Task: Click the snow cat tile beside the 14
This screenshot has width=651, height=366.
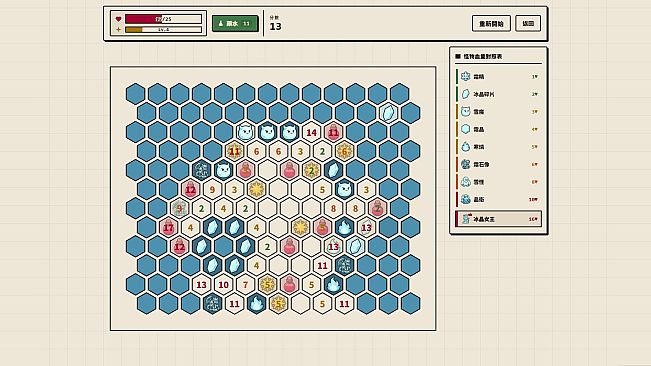Action: click(x=289, y=132)
